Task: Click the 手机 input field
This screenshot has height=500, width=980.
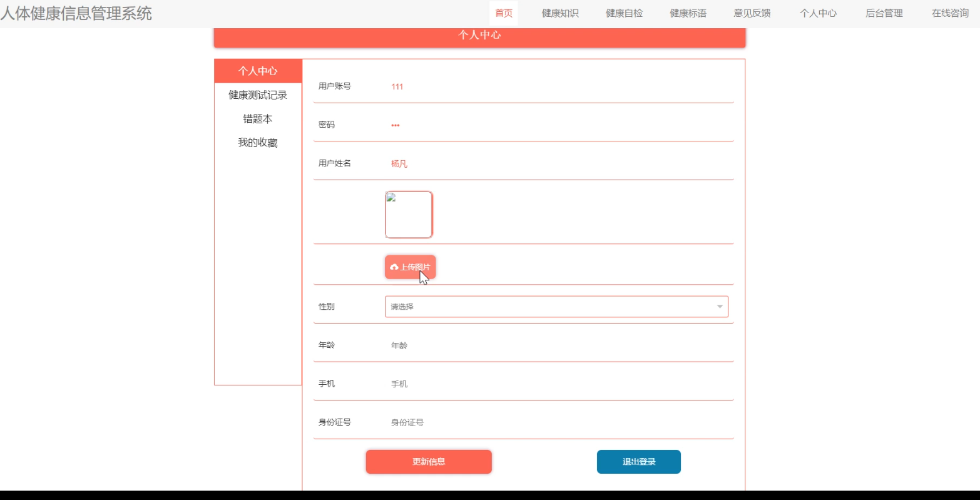Action: (557, 384)
